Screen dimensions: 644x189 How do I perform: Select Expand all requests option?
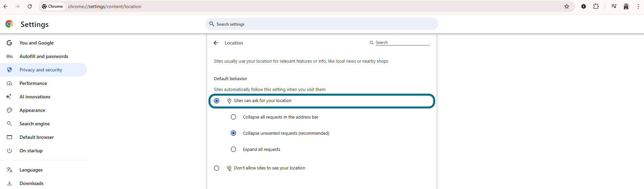[x=233, y=149]
